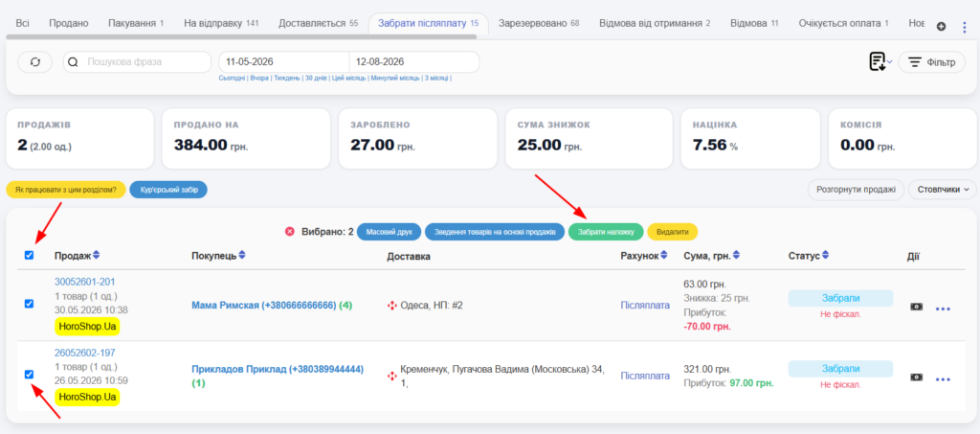980x434 pixels.
Task: Click Післяплата link for Мама Римская
Action: (645, 306)
